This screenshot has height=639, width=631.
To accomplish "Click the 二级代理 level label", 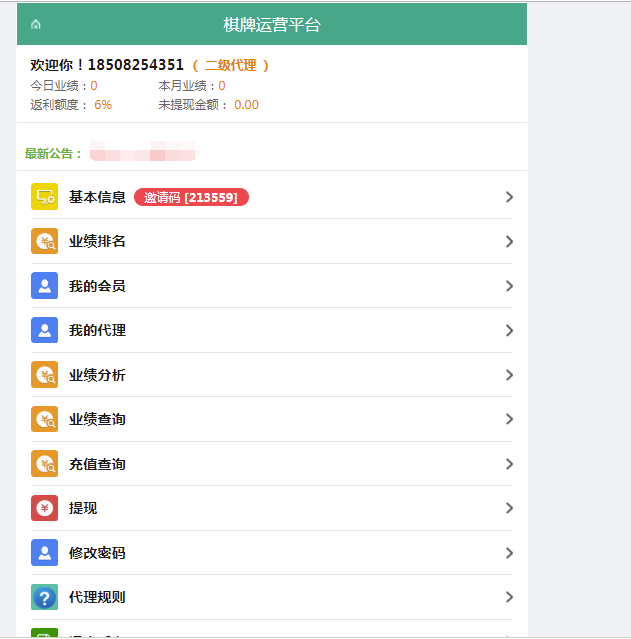I will coord(230,65).
